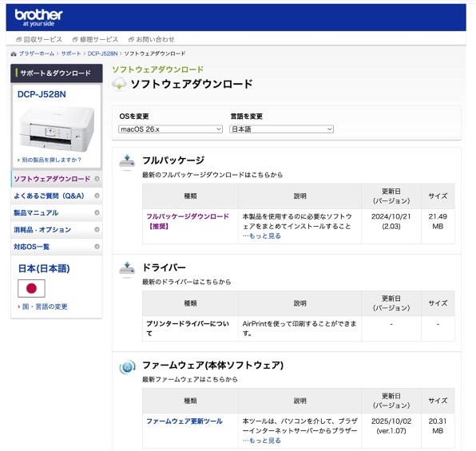Click the circle arrow icon beside よくあるご質問
This screenshot has width=476, height=451.
[x=97, y=196]
